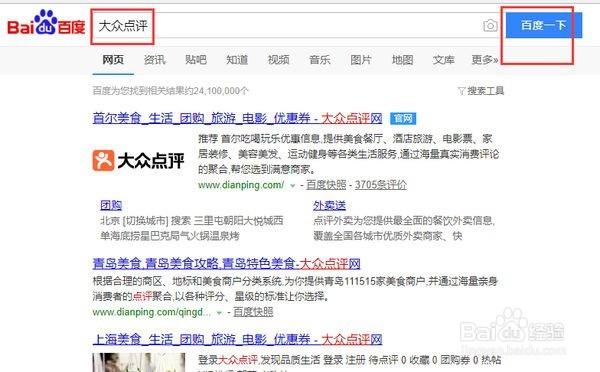Image resolution: width=600 pixels, height=372 pixels.
Task: Click the 上海美食 result thumbnail image
Action: (x=139, y=362)
